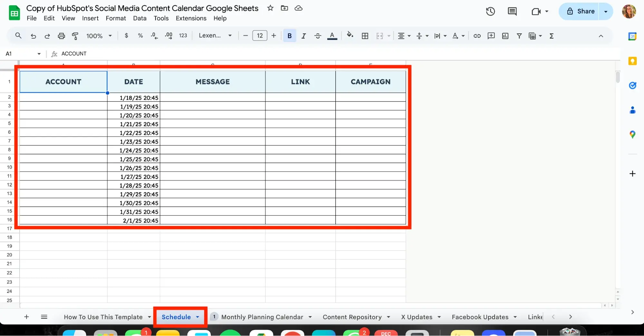This screenshot has width=644, height=336.
Task: Decrease font size minus button
Action: pos(245,36)
